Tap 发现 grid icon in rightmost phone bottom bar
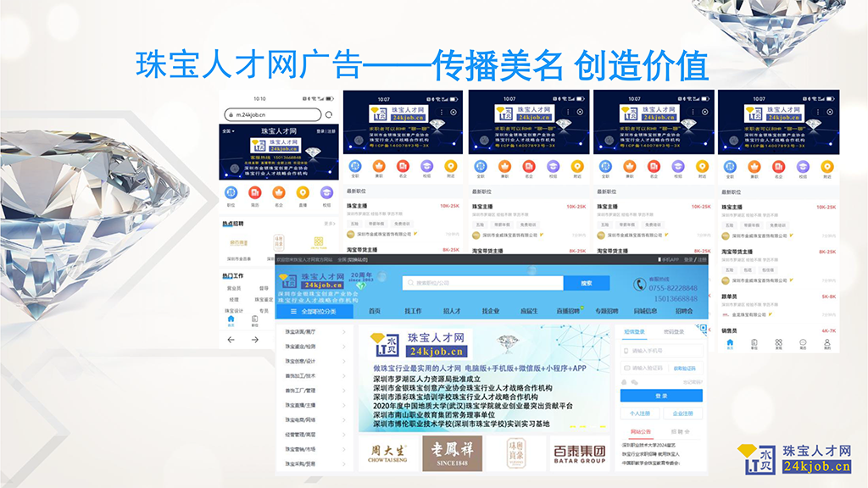The width and height of the screenshot is (868, 488). coord(778,344)
